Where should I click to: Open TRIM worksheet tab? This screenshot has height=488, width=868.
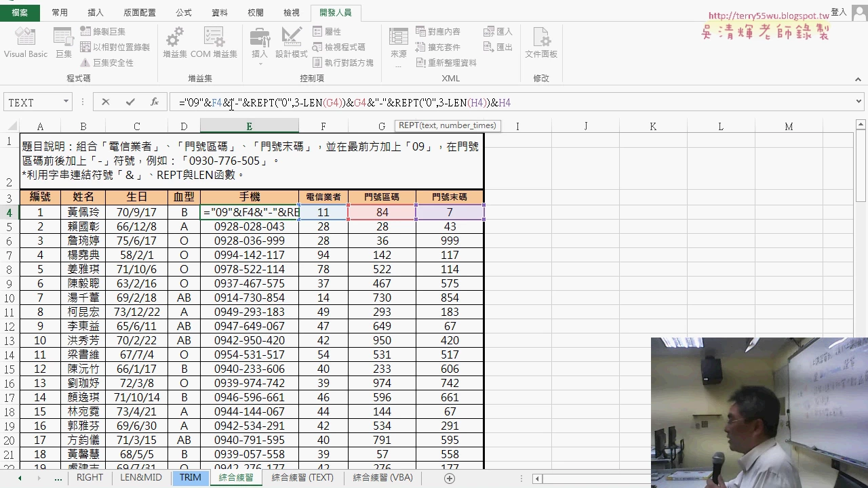pyautogui.click(x=191, y=478)
